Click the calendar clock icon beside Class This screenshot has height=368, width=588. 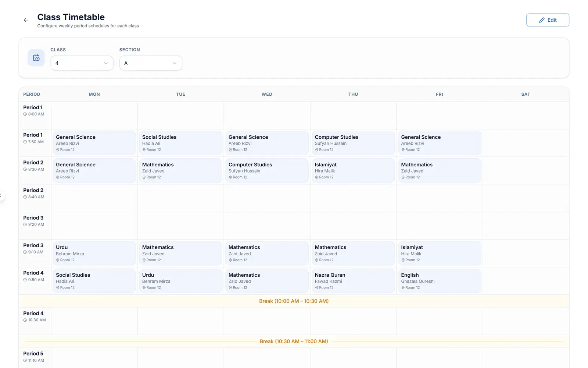click(36, 58)
